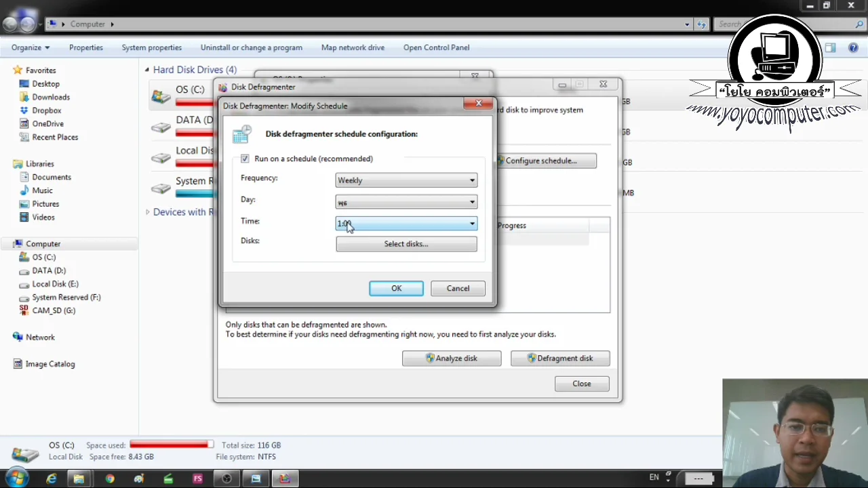Launch Google Chrome from the taskbar

pos(109,479)
